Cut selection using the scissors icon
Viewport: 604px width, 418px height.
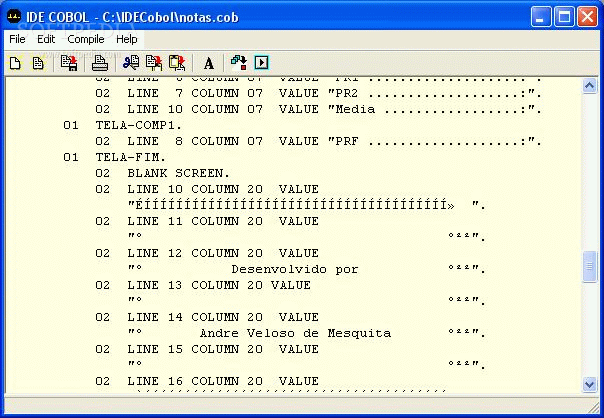[131, 63]
